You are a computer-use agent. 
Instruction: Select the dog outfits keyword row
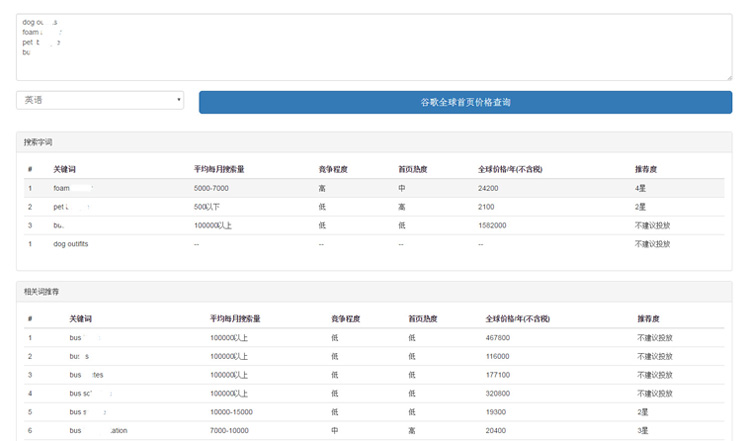tap(71, 244)
